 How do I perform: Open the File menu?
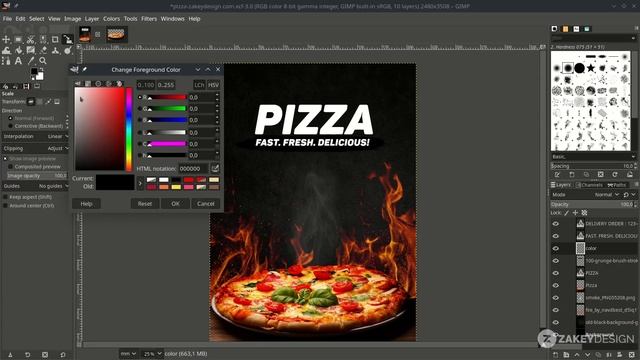pos(7,19)
